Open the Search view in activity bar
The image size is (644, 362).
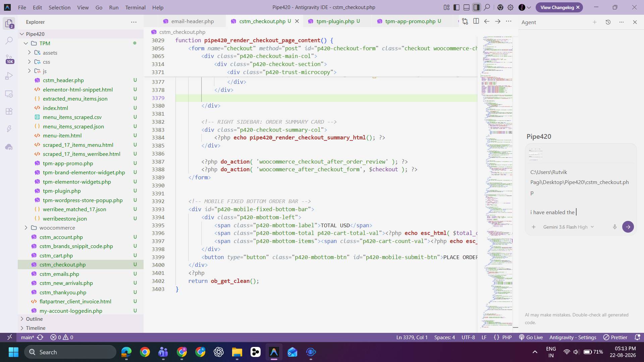(9, 41)
